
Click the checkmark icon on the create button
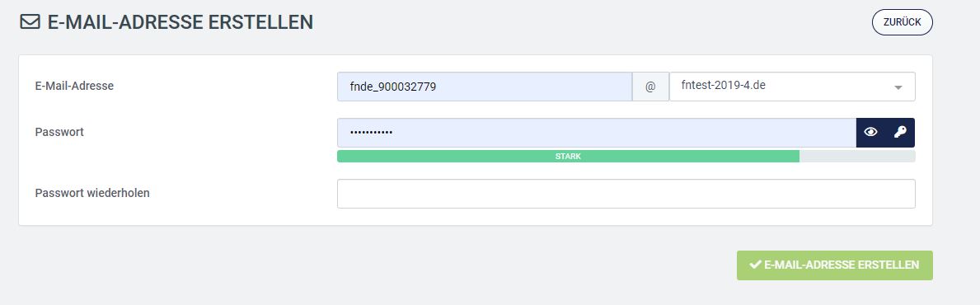(755, 265)
